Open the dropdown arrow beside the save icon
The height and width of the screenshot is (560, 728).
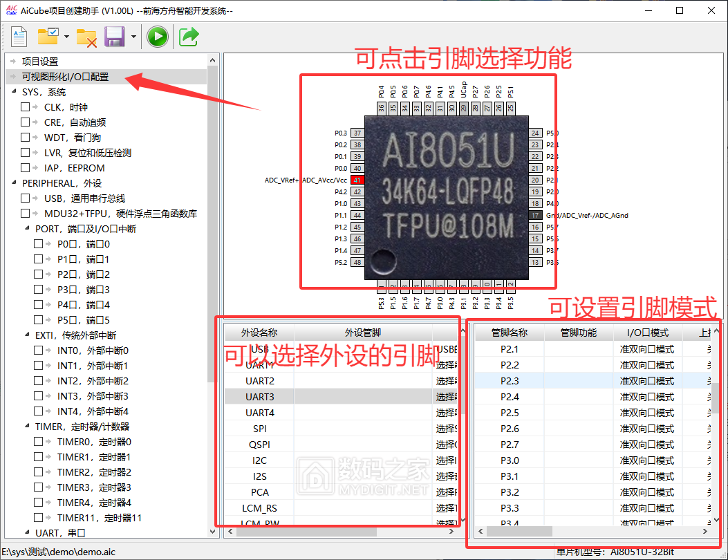[133, 37]
